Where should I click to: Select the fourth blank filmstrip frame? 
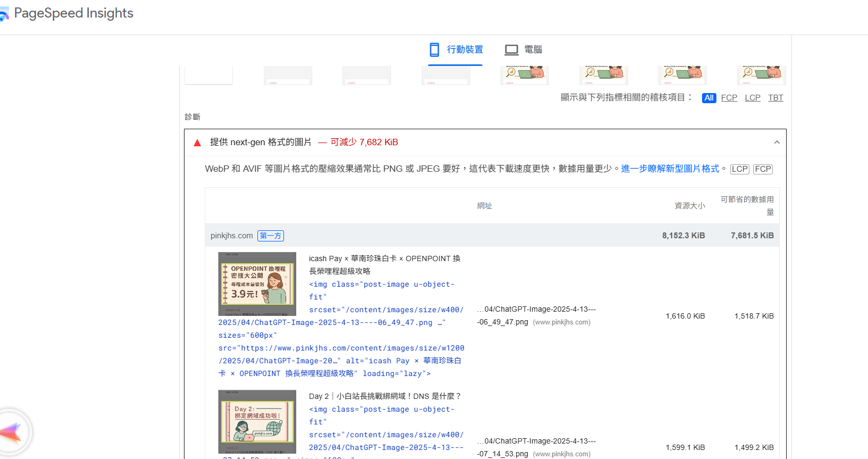tap(446, 75)
